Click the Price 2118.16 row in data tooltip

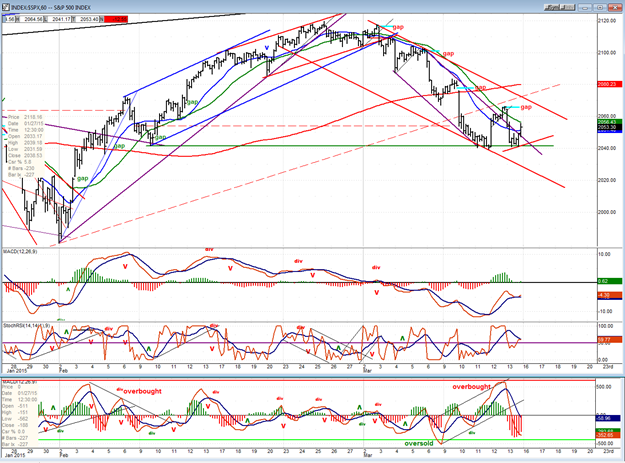(x=26, y=117)
